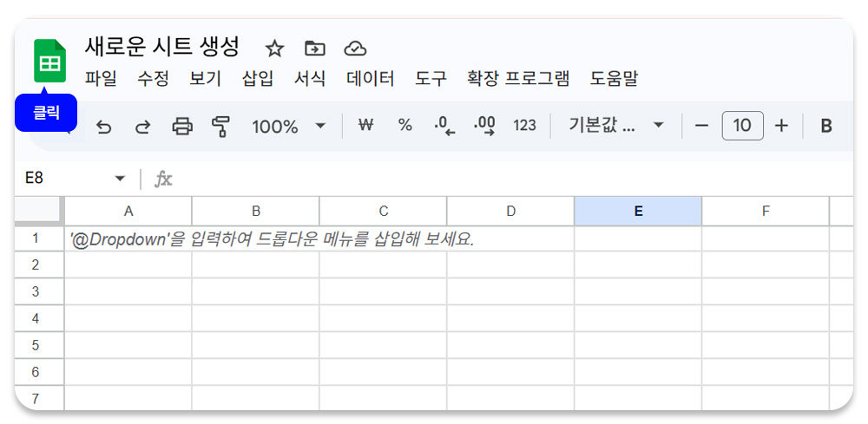The image size is (868, 424).
Task: Click the undo arrow icon
Action: [103, 127]
